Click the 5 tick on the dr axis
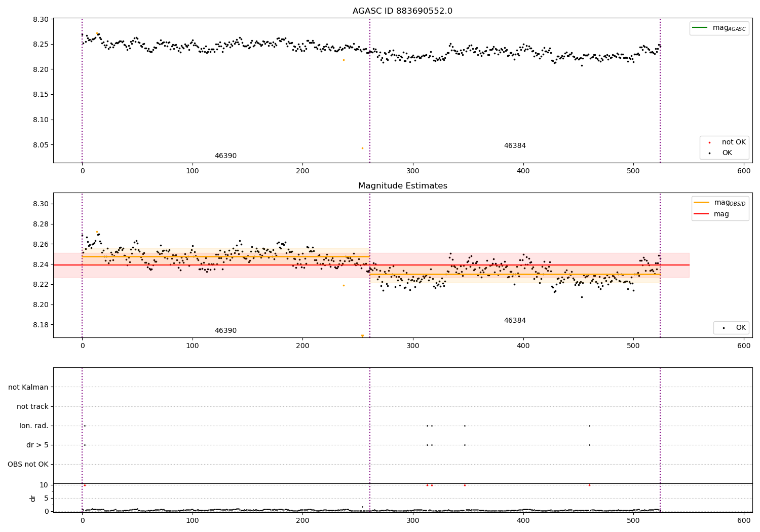This screenshot has height=532, width=760. tap(47, 498)
